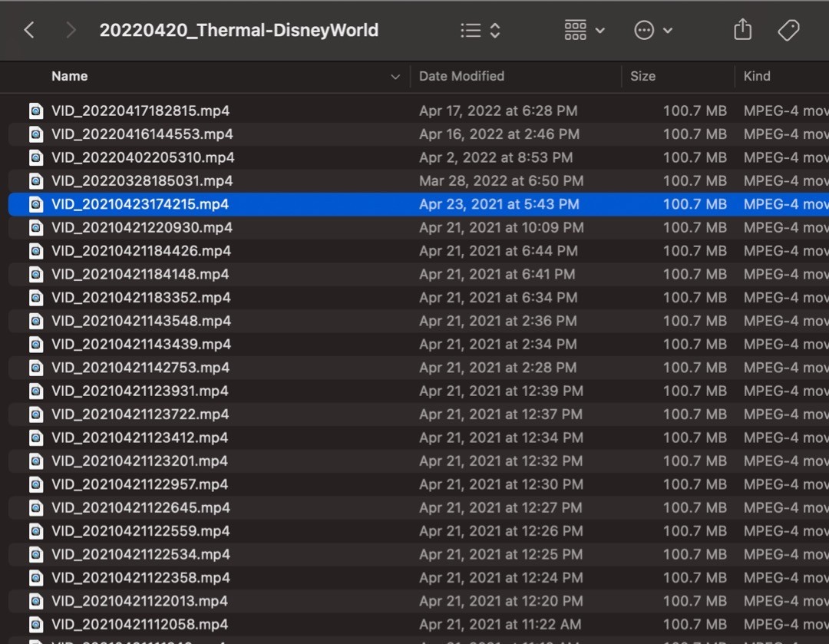This screenshot has width=829, height=644.
Task: Click date 'Apr 21, 2021 at 11:22 AM'
Action: (500, 624)
